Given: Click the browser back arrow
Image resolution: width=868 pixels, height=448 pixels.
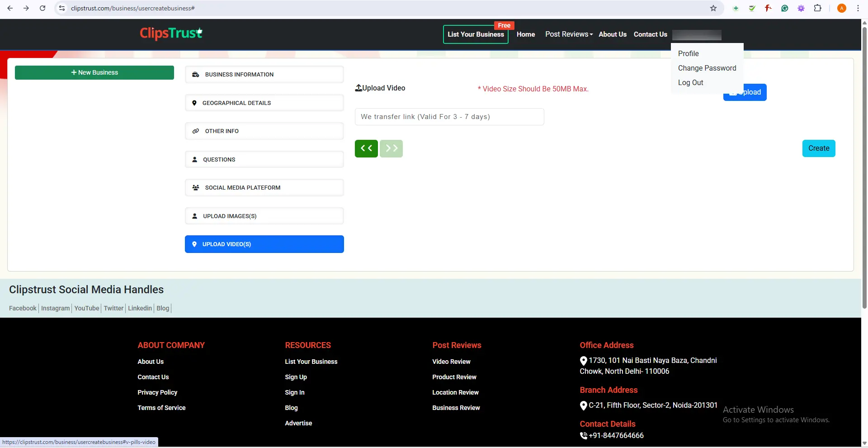Looking at the screenshot, I should (x=10, y=8).
